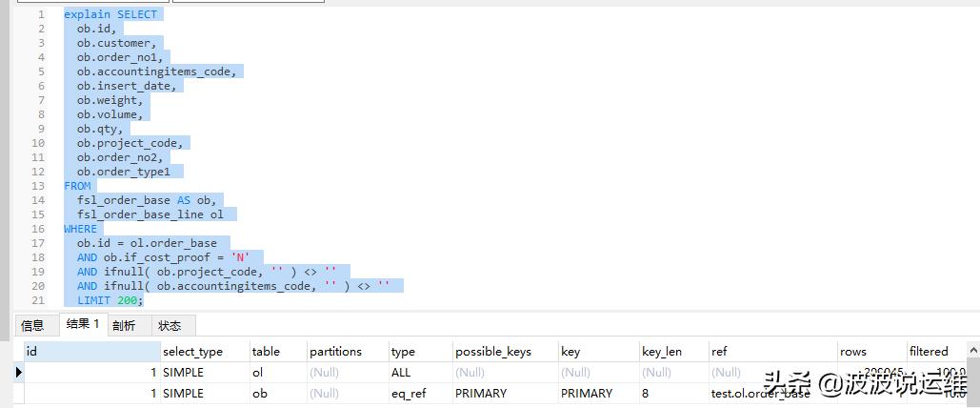Click the possible_keys column header
The height and width of the screenshot is (408, 980).
pos(506,351)
